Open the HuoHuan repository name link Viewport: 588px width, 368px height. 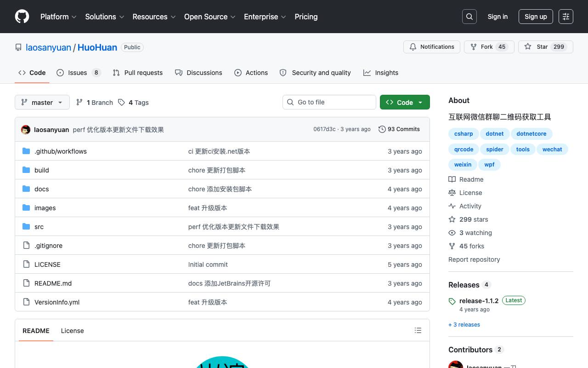point(97,47)
